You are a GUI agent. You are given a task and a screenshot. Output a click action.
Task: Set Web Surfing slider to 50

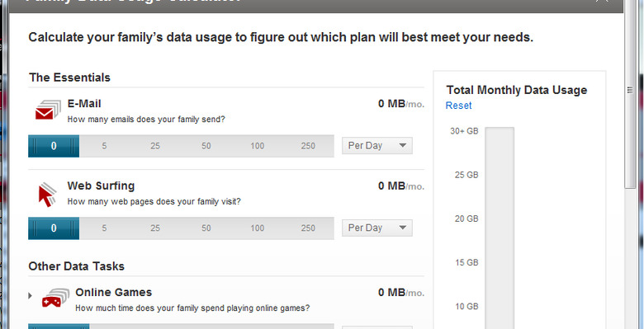coord(206,228)
